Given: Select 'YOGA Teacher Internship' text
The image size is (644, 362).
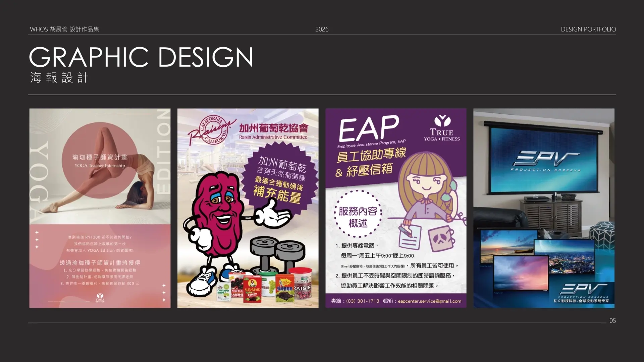Looking at the screenshot, I should 100,166.
